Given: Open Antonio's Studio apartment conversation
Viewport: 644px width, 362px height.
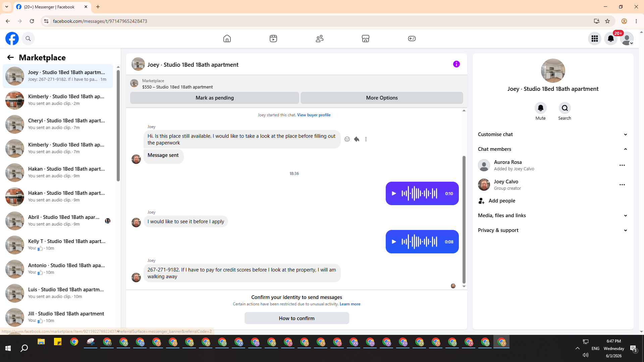Looking at the screenshot, I should coord(58,269).
